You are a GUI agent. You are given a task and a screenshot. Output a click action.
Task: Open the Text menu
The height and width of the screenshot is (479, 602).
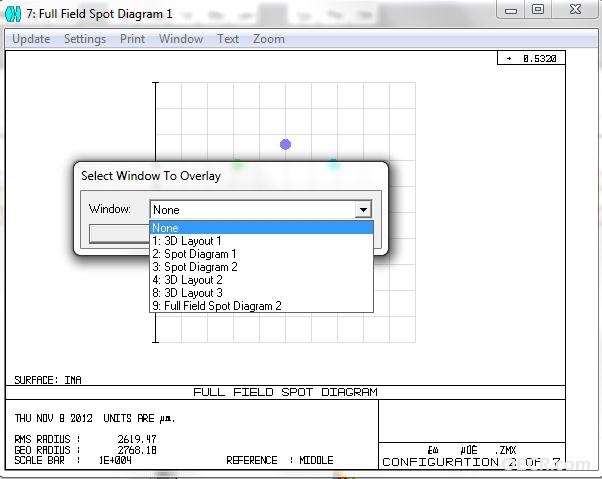coord(228,39)
